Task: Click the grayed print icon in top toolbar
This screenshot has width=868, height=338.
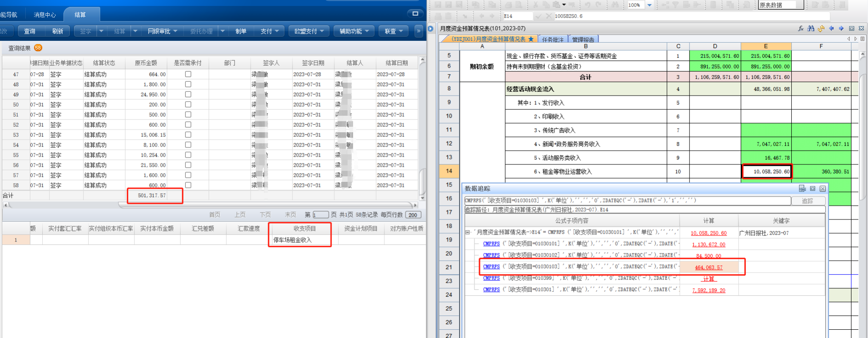Action: pos(508,5)
